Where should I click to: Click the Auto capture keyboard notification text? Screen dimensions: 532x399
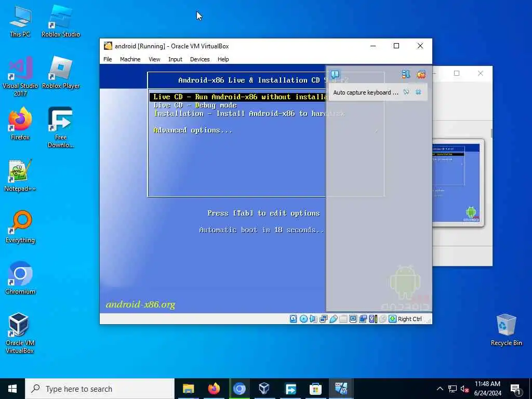366,92
